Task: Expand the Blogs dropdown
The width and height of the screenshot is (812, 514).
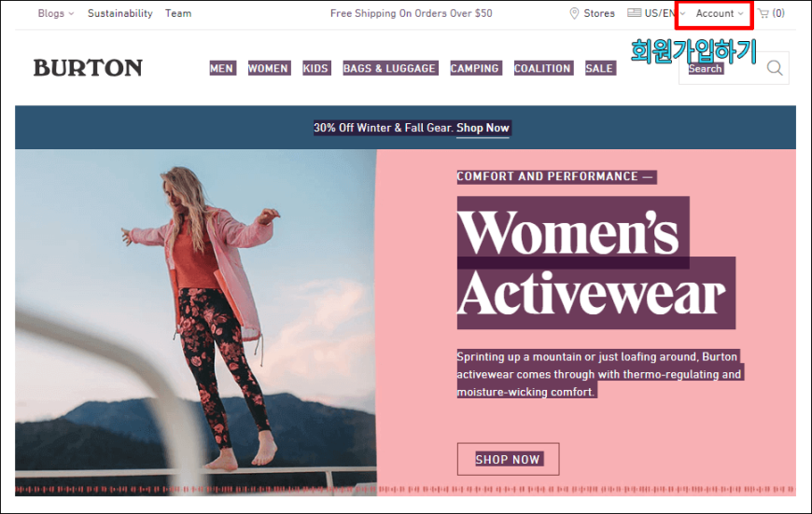Action: 56,13
